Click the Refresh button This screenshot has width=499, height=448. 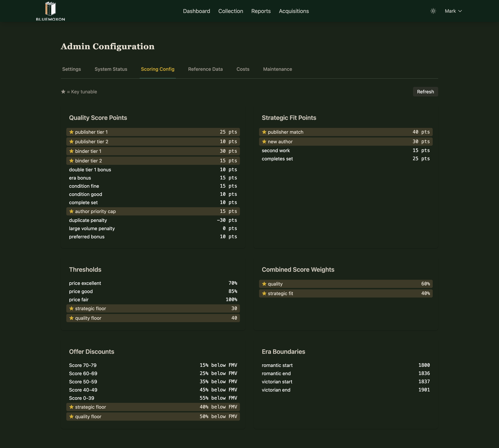tap(425, 92)
